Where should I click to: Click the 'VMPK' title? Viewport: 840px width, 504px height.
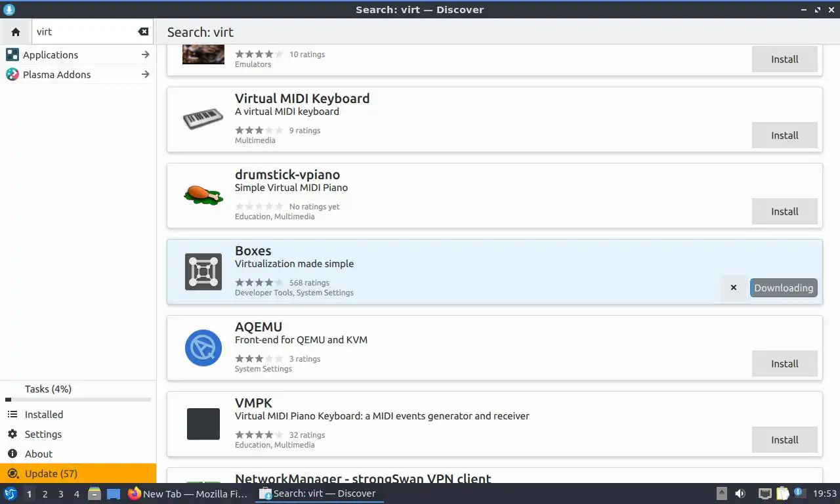(253, 403)
